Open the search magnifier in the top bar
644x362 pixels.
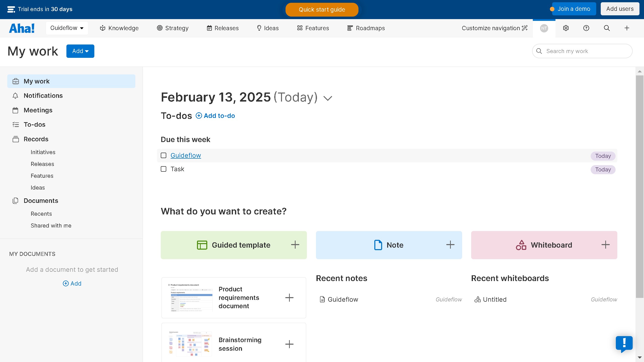pyautogui.click(x=607, y=28)
